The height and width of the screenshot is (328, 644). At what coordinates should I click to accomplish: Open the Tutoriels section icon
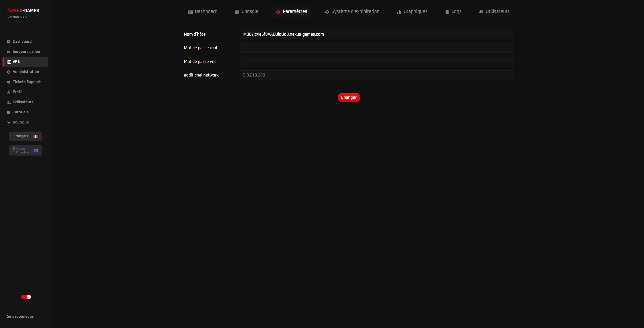pyautogui.click(x=8, y=112)
